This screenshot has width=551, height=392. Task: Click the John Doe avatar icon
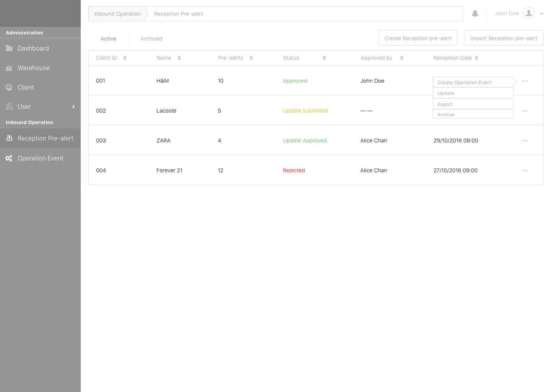(x=528, y=13)
